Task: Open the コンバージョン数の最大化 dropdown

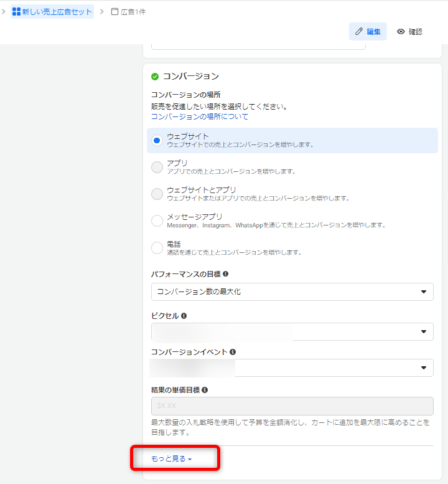Action: coord(292,292)
